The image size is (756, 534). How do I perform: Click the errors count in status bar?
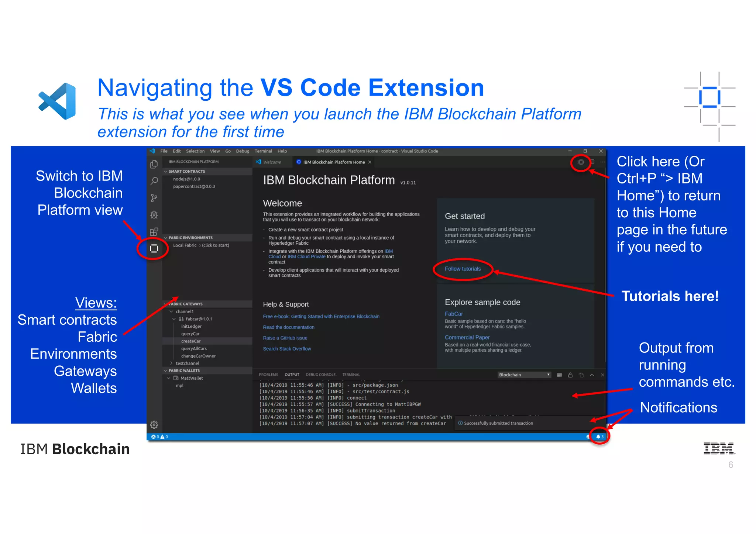point(155,437)
